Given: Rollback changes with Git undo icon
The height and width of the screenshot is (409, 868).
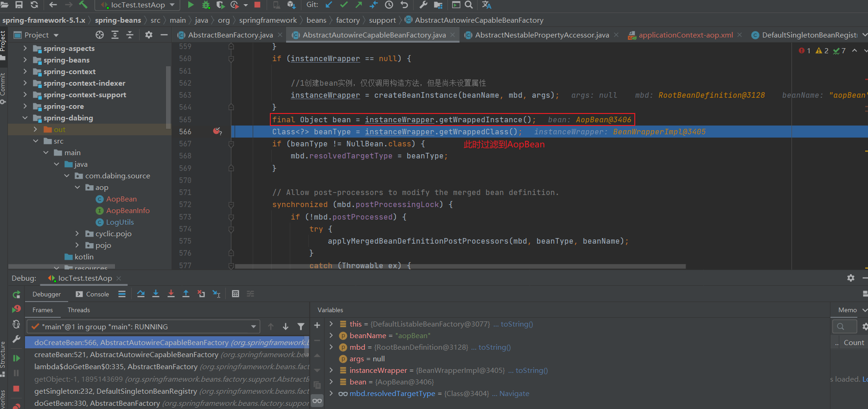Looking at the screenshot, I should point(404,5).
